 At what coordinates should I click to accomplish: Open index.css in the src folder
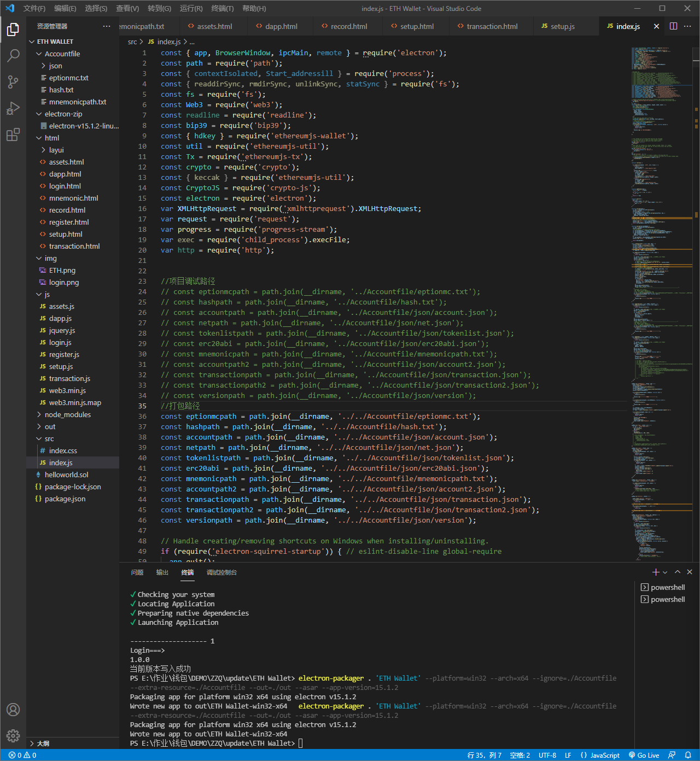[x=73, y=450]
